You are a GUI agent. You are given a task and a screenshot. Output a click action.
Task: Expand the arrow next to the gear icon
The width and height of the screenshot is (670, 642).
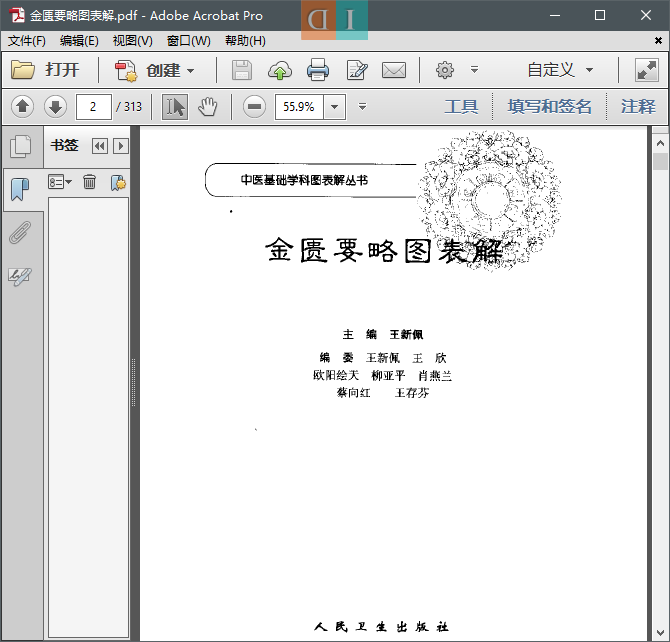click(474, 69)
